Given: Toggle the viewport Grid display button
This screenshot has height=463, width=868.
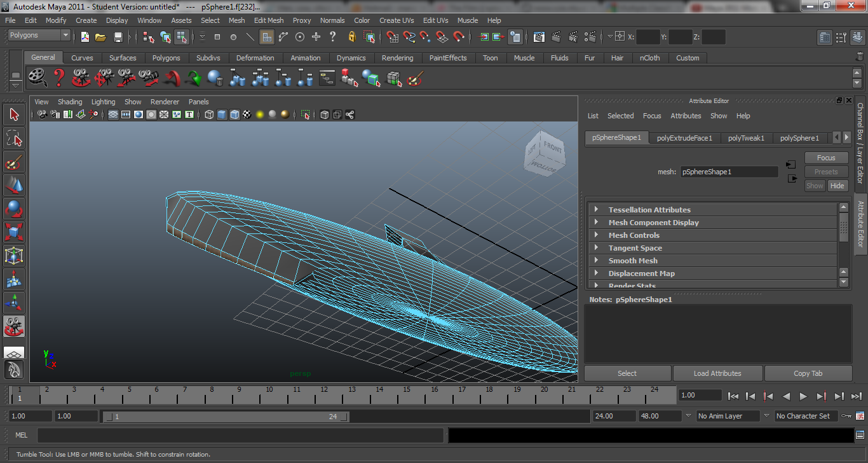Looking at the screenshot, I should [x=112, y=115].
